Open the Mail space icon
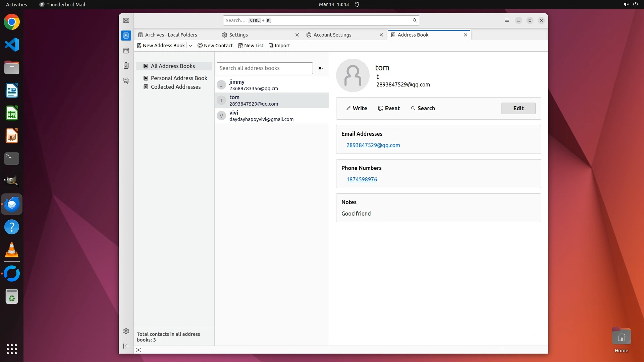Viewport: 644px width, 362px height. tap(126, 20)
